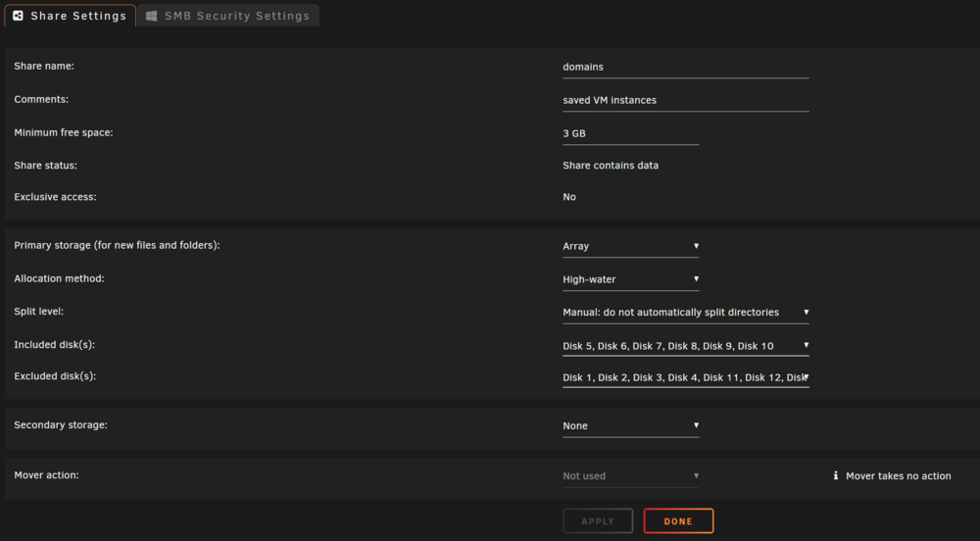Click the 'Share status:' label
The image size is (980, 541).
tap(46, 166)
